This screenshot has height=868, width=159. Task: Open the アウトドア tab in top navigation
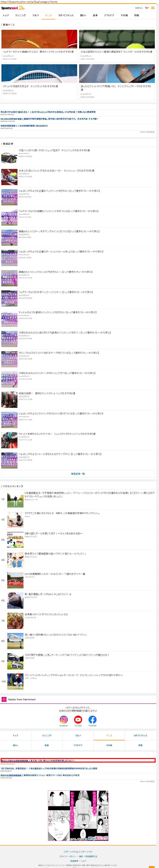click(x=109, y=15)
